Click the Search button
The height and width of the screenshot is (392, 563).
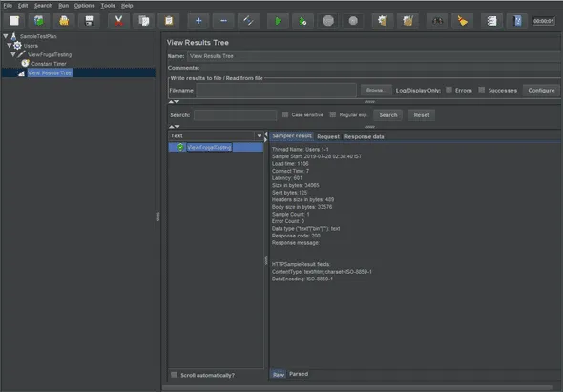coord(388,115)
